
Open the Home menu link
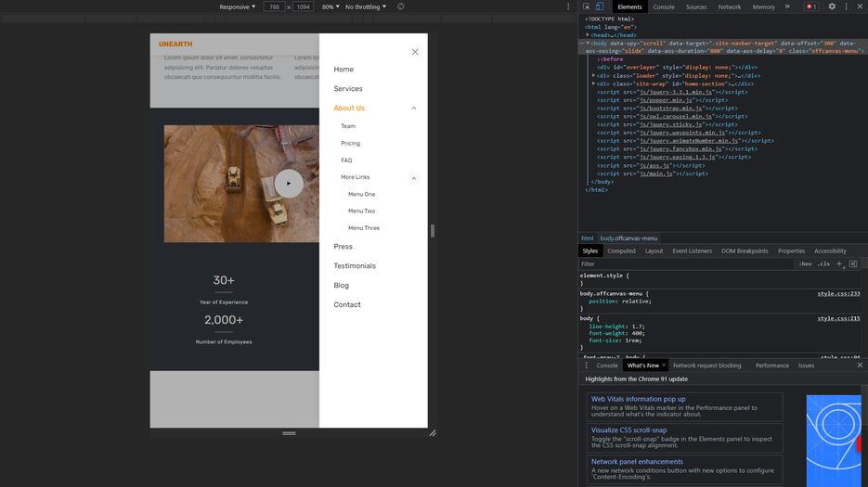coord(343,70)
